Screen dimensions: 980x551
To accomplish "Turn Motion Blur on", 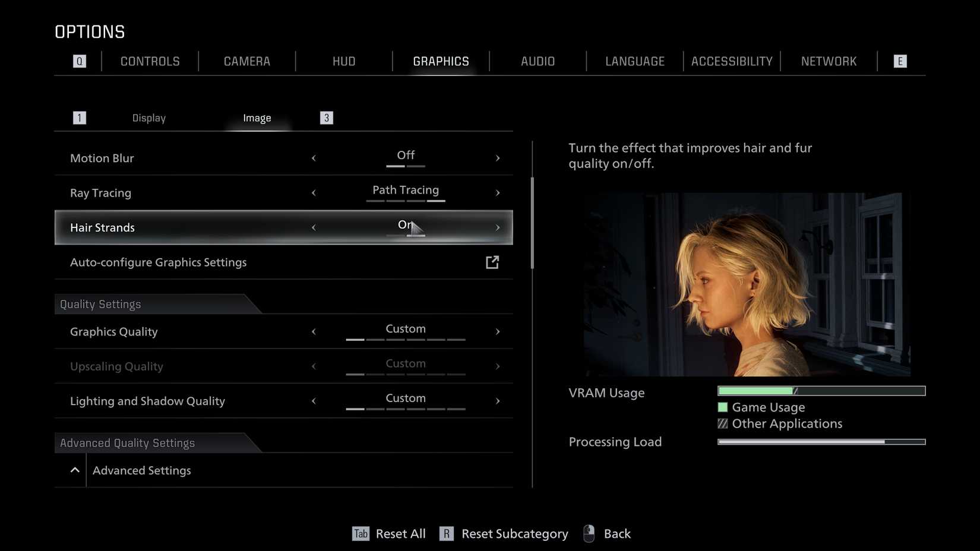I will (498, 157).
